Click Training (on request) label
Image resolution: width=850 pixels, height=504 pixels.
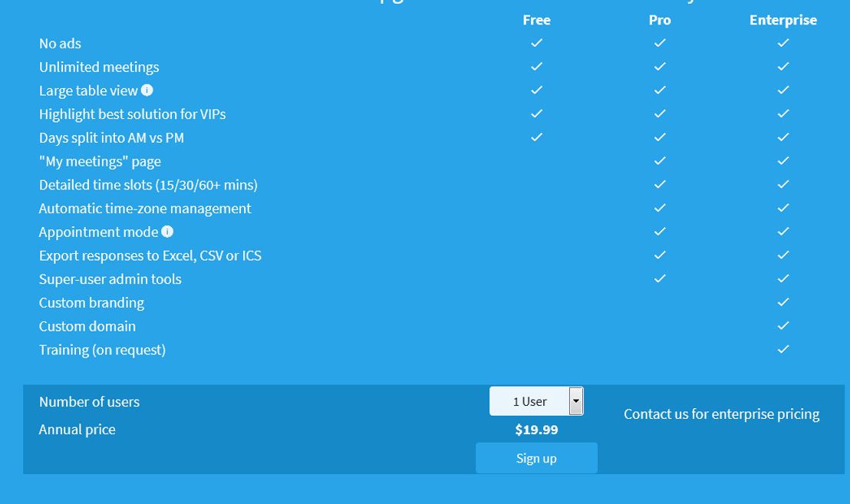103,350
